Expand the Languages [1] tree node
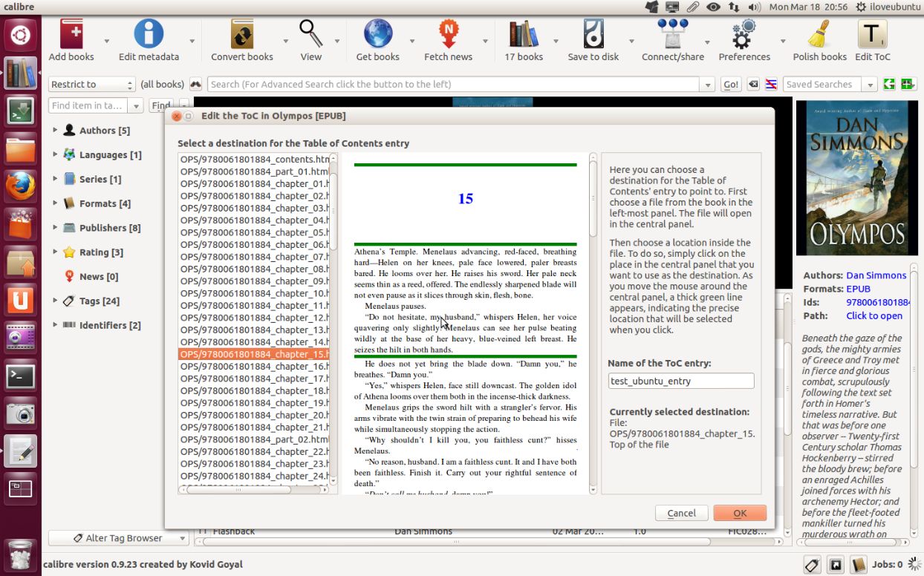 tap(55, 154)
